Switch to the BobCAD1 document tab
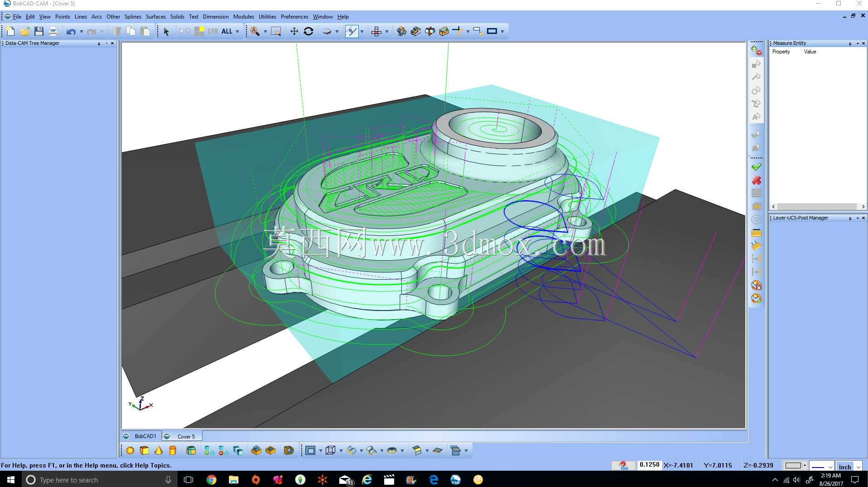Screen dimensions: 868x487 pos(141,436)
